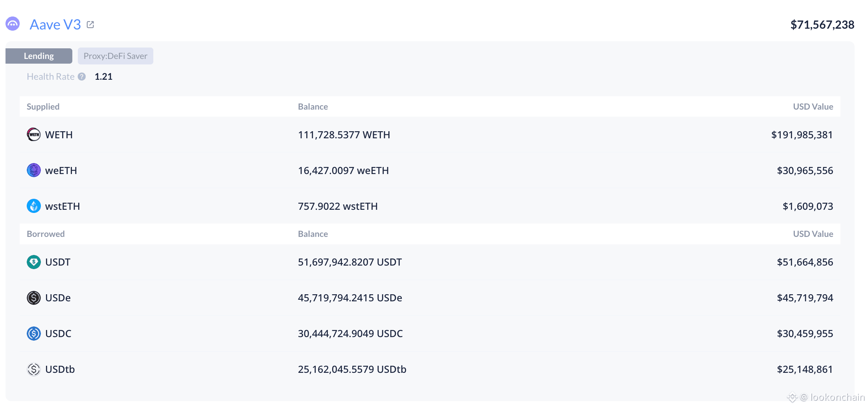Click the USDe token name

(58, 298)
